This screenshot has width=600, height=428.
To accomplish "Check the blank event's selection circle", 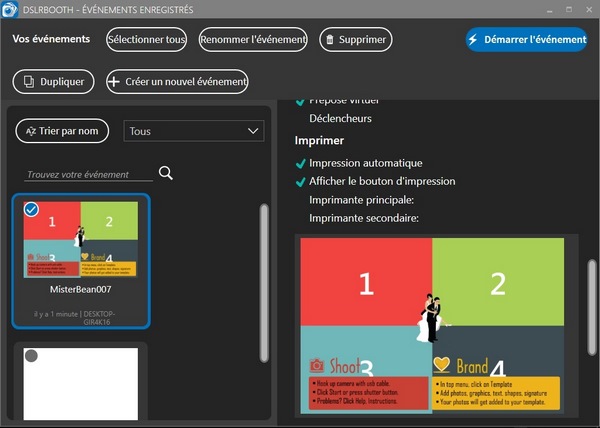I will point(31,356).
